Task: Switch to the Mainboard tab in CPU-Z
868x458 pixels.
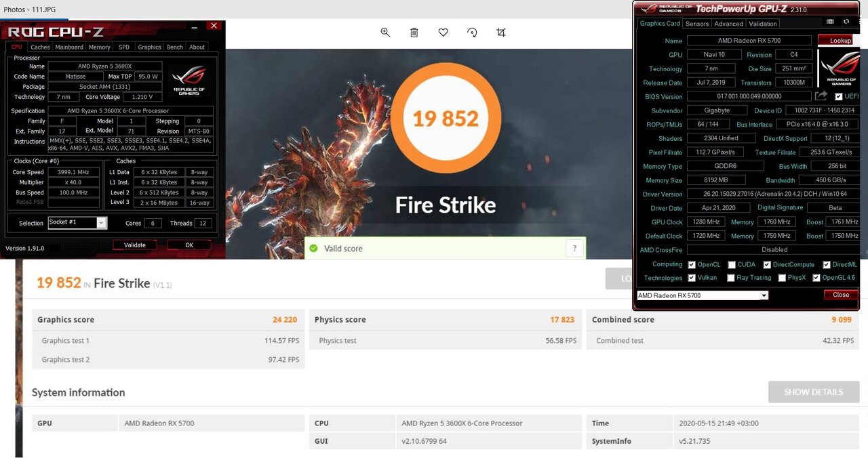Action: (69, 47)
